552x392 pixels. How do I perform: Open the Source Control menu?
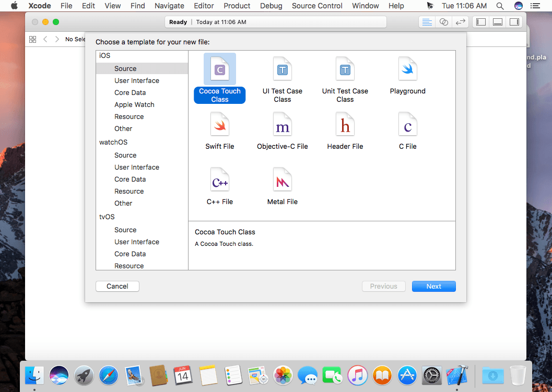pos(317,6)
